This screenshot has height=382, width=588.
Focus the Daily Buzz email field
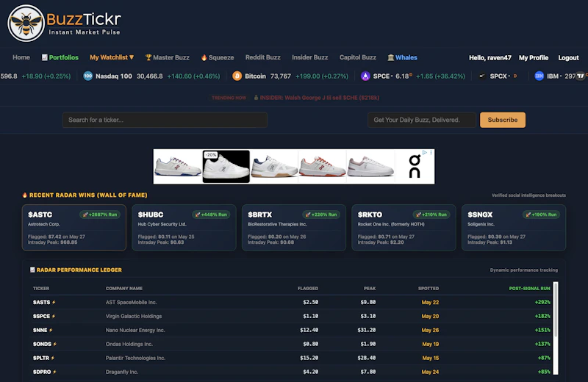422,120
